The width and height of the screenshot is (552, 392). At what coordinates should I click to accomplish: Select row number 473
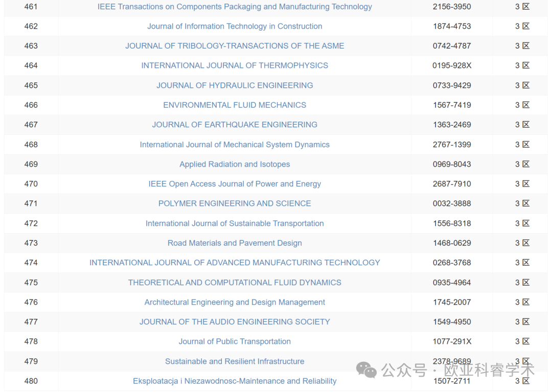pos(31,243)
